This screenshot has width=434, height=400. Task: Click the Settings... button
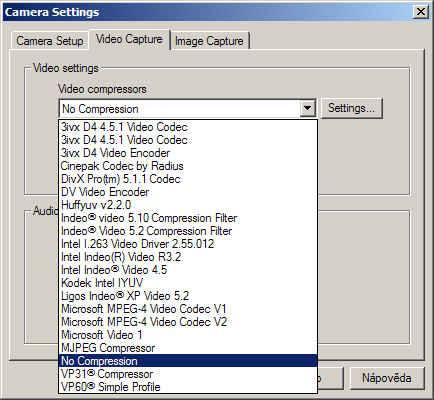point(351,108)
